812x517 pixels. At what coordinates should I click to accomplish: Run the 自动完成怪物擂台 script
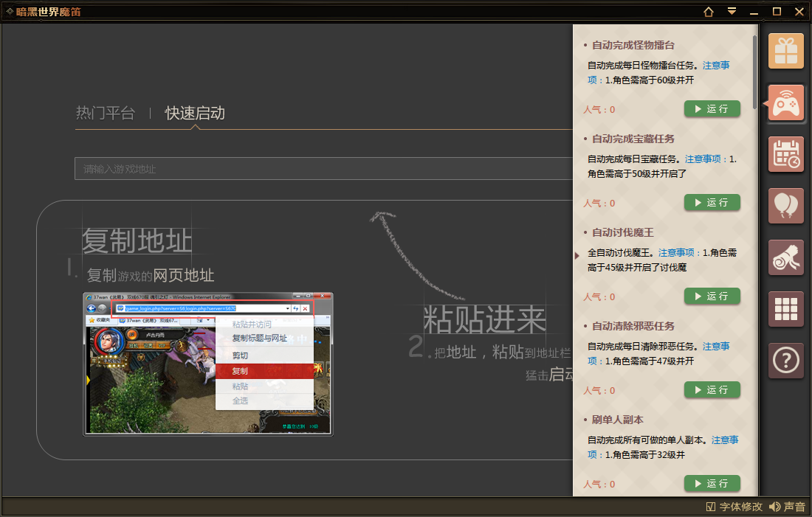tap(712, 108)
